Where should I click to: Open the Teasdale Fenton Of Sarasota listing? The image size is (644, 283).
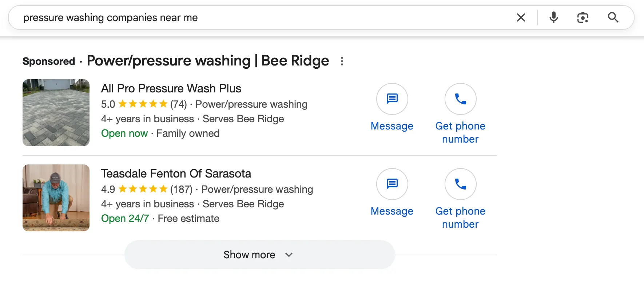pos(176,174)
